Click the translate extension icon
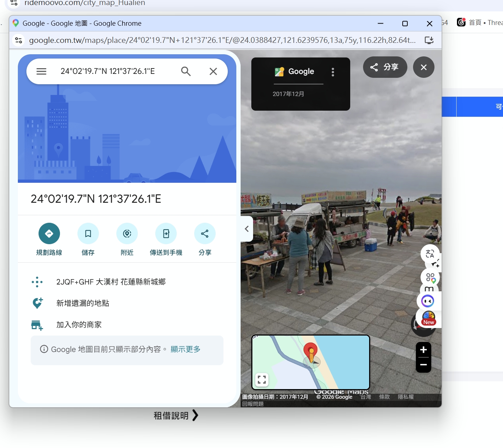 click(x=430, y=254)
